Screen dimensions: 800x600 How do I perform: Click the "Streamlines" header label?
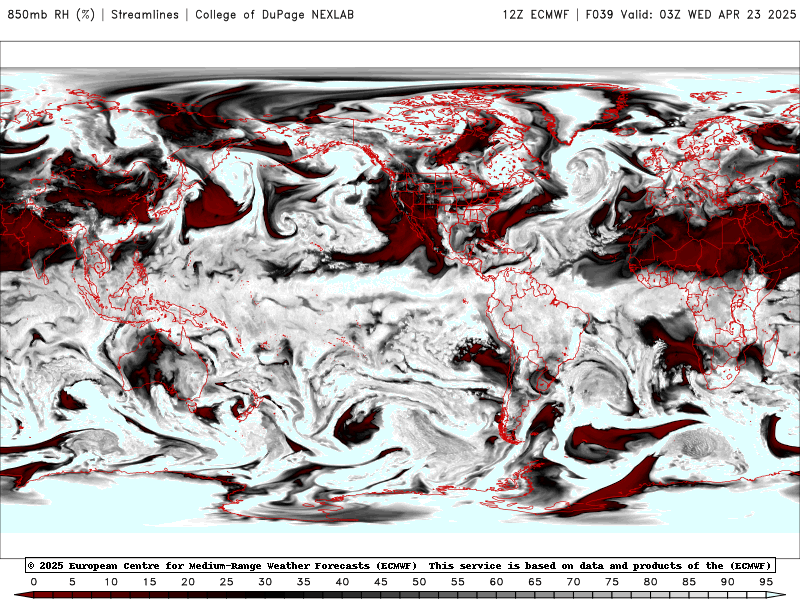(145, 14)
